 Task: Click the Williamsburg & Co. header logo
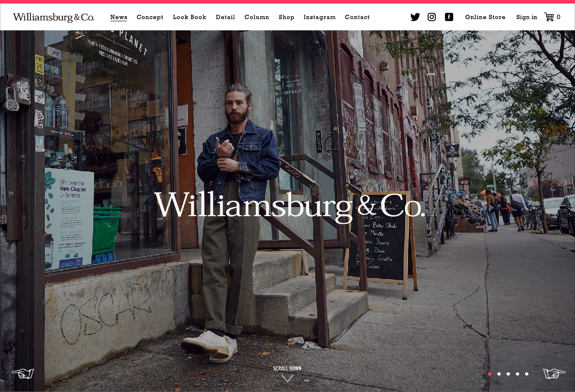pos(53,17)
